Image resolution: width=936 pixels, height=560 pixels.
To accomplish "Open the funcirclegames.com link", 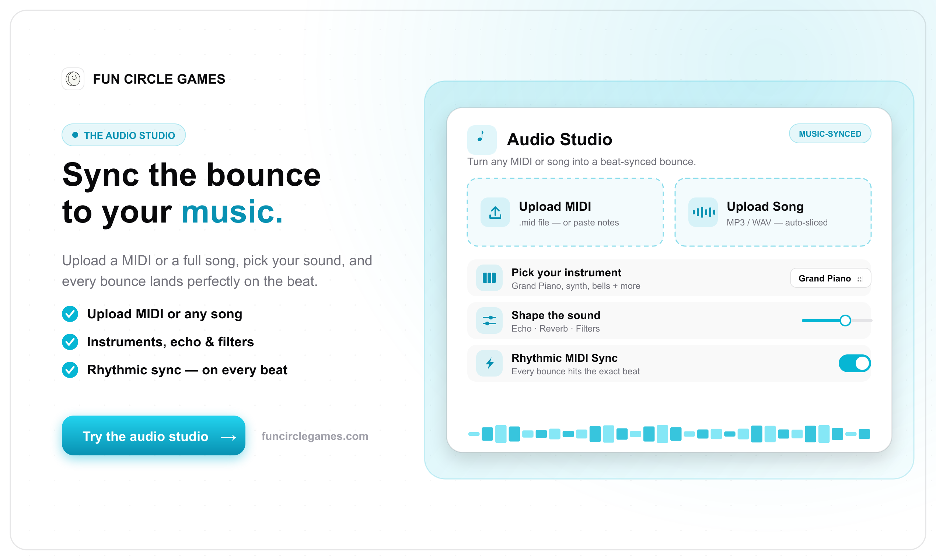I will point(315,436).
